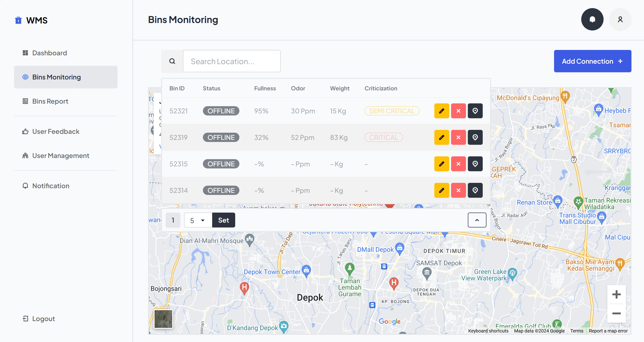Zoom out the map with minus

click(616, 313)
